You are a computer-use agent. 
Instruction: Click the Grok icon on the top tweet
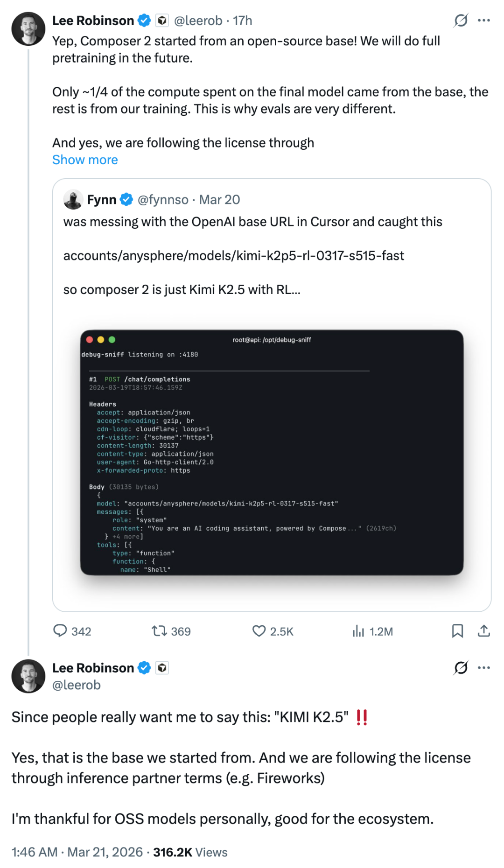(x=461, y=21)
